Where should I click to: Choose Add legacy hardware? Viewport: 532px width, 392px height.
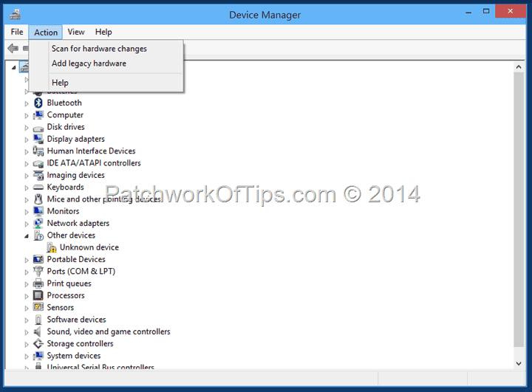point(89,63)
